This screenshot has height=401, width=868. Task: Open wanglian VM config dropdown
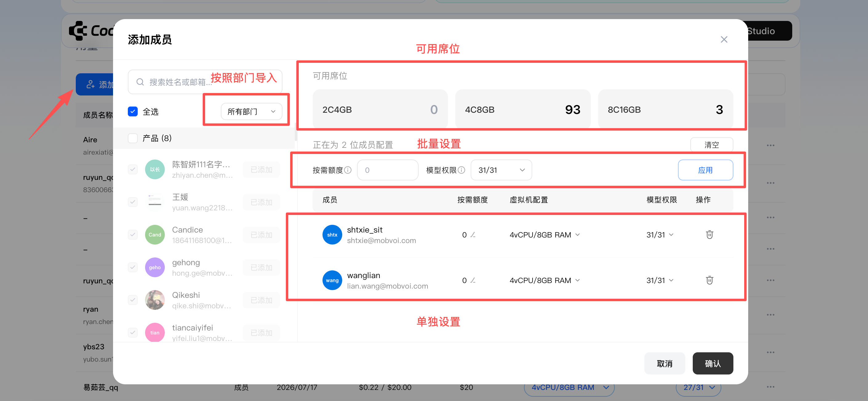pyautogui.click(x=545, y=280)
